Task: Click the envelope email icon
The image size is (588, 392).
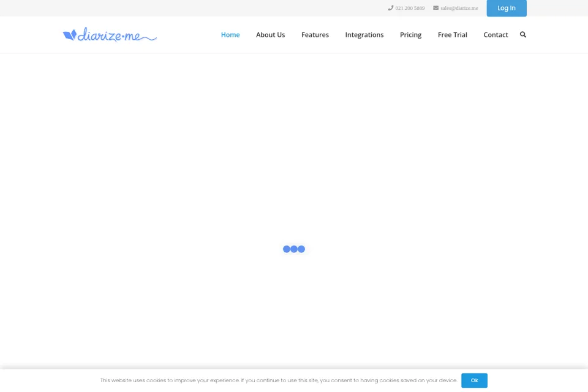Action: (435, 8)
